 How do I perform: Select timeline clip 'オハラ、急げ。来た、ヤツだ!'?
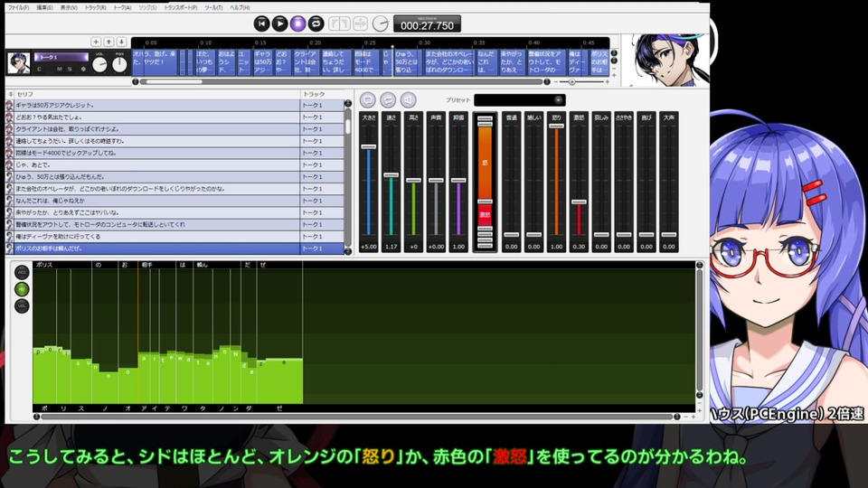155,62
